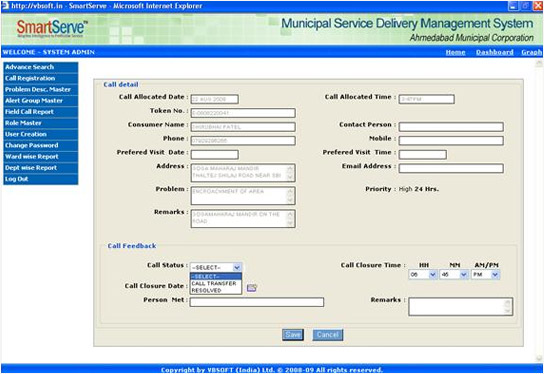Click the Contact Person field
Viewport: 544px width, 374px height.
(x=451, y=127)
